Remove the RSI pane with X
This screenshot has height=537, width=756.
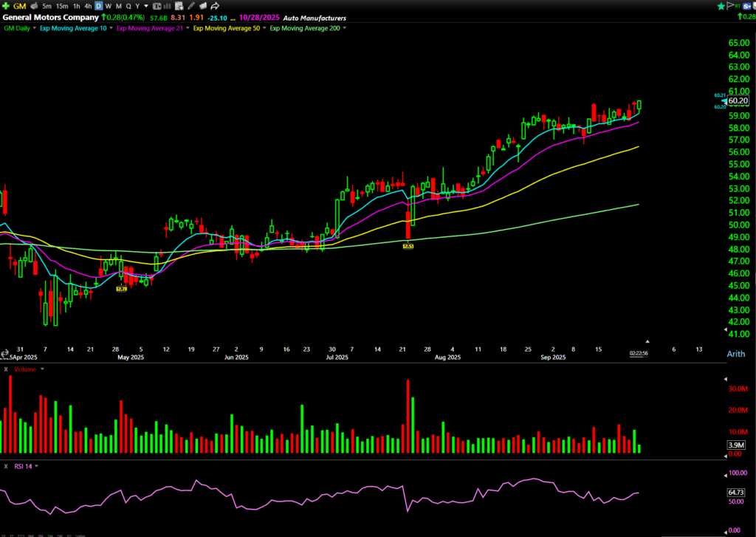click(x=6, y=466)
